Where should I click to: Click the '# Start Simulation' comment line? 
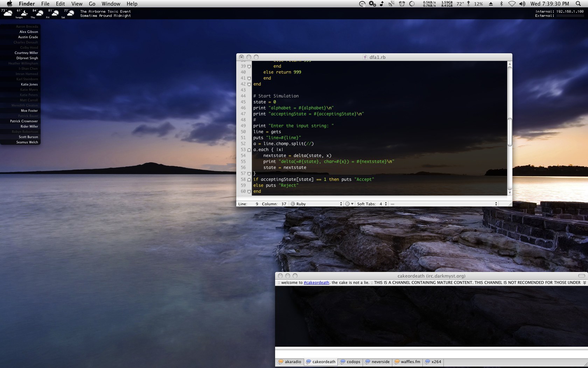(x=276, y=96)
